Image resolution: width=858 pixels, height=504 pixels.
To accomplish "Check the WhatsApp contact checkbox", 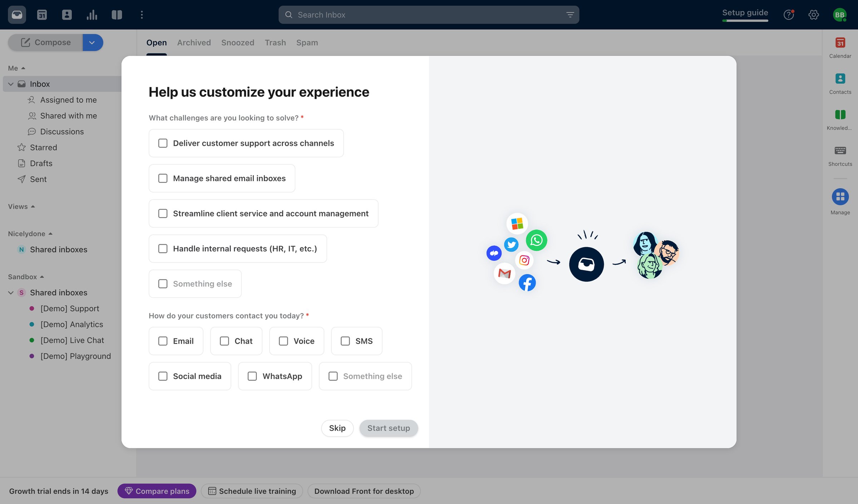I will (252, 376).
